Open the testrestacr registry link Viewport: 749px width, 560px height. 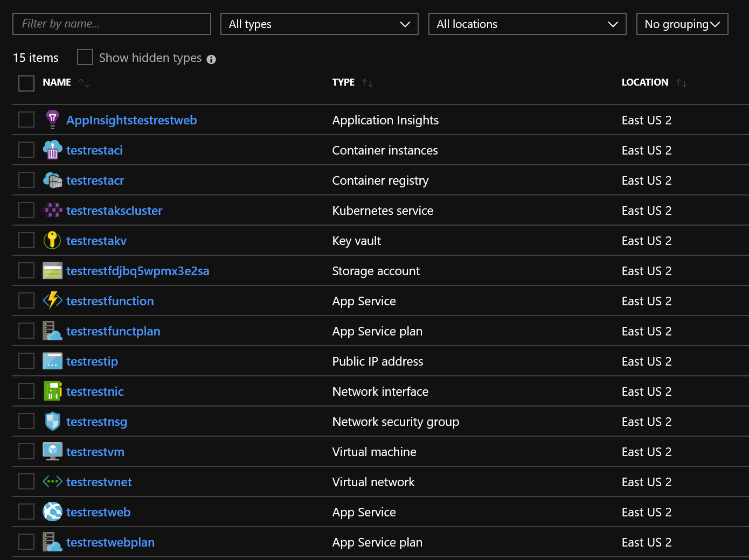[x=95, y=180]
